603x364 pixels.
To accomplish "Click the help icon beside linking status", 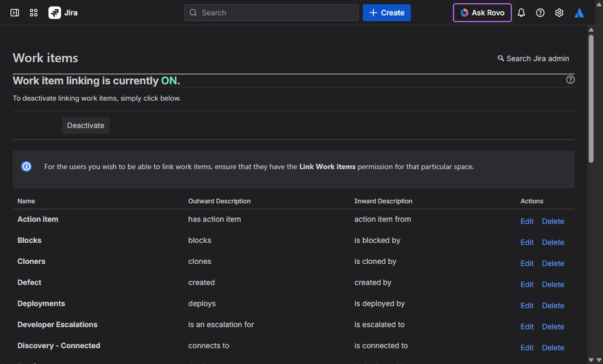I will (570, 80).
